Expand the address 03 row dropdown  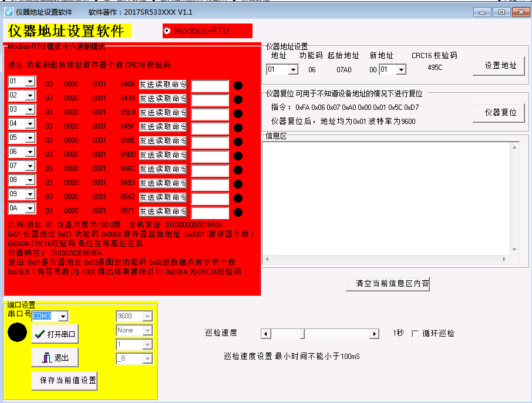[30, 109]
